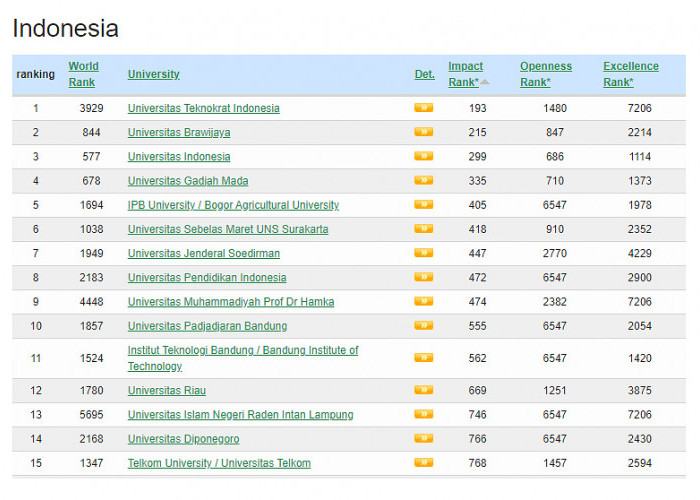Image resolution: width=700 pixels, height=500 pixels.
Task: Select excellence rank value 1373
Action: pos(640,181)
